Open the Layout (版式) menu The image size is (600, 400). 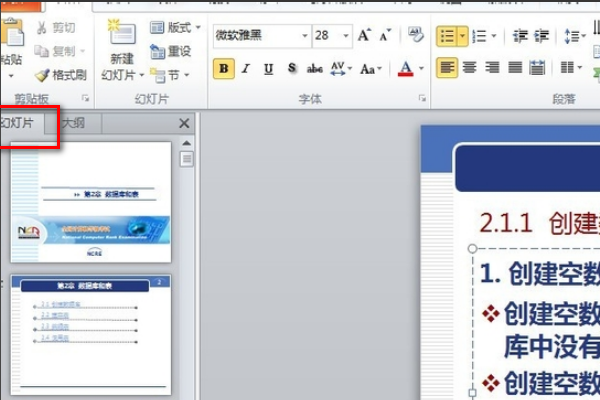[175, 28]
